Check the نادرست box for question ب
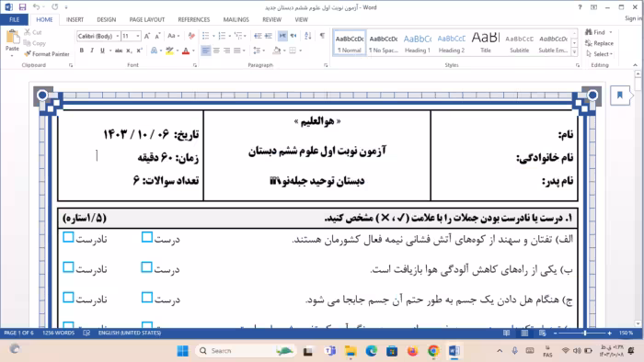This screenshot has height=362, width=644. 69,267
